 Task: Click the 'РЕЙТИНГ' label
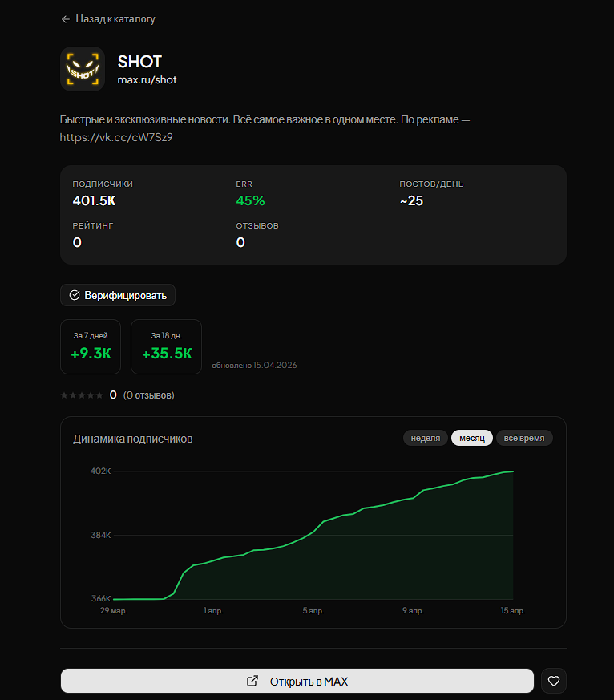[93, 226]
